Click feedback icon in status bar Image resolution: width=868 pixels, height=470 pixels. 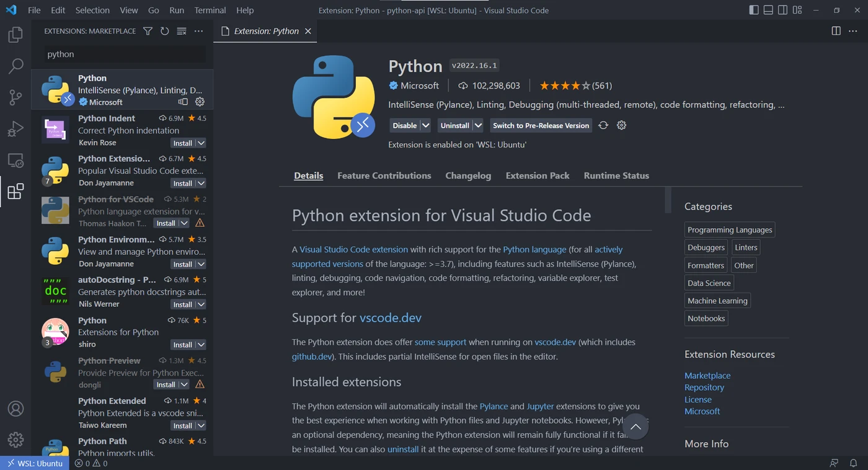(x=834, y=463)
